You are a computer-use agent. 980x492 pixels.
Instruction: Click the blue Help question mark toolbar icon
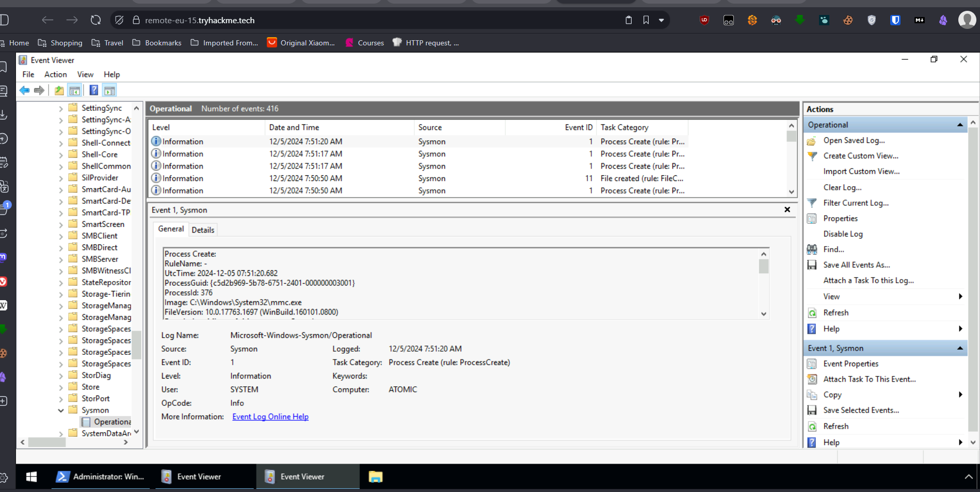[x=93, y=90]
